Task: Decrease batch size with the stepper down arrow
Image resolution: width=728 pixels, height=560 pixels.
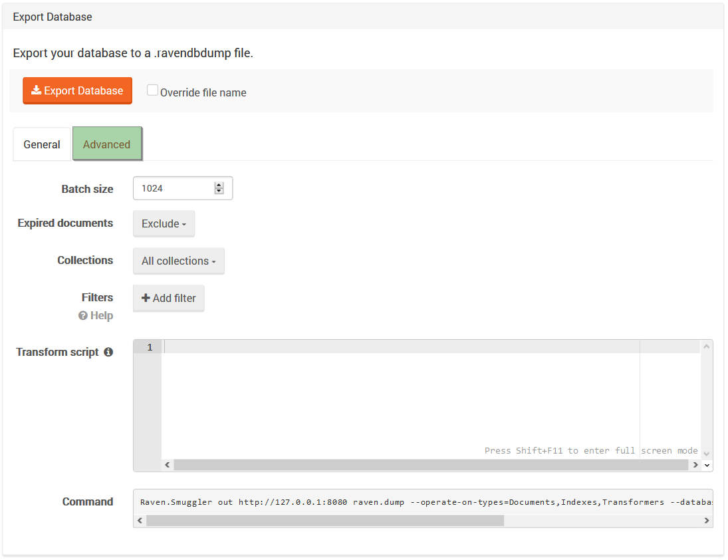Action: pyautogui.click(x=219, y=192)
